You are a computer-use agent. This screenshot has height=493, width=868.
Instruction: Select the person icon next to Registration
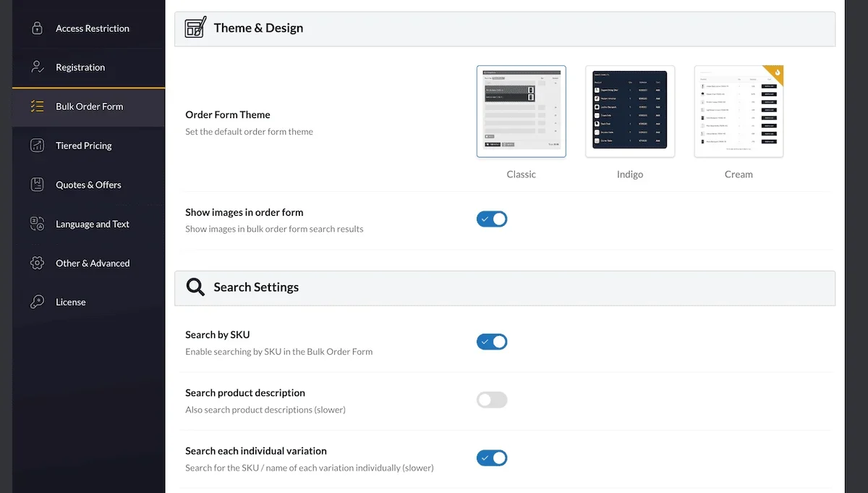point(36,67)
